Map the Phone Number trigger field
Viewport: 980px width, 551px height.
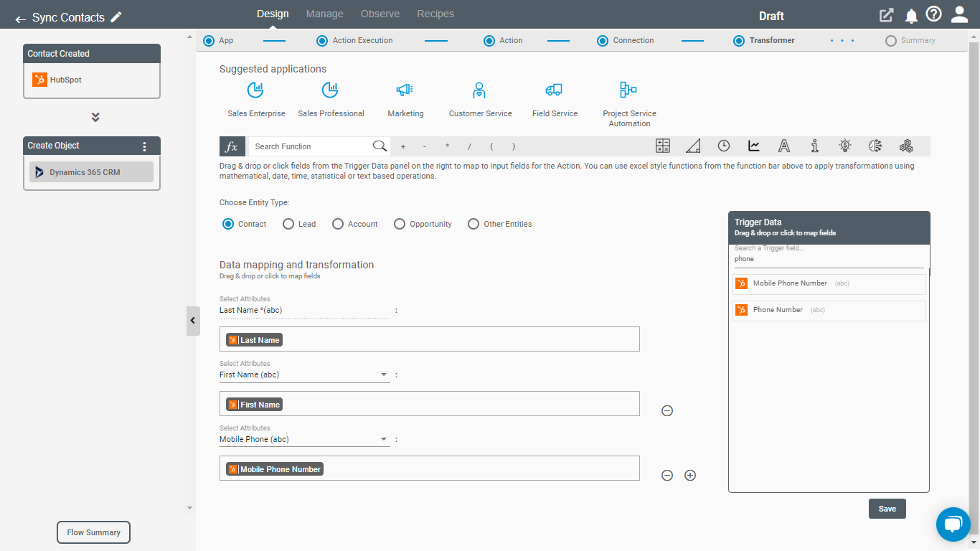tap(829, 311)
